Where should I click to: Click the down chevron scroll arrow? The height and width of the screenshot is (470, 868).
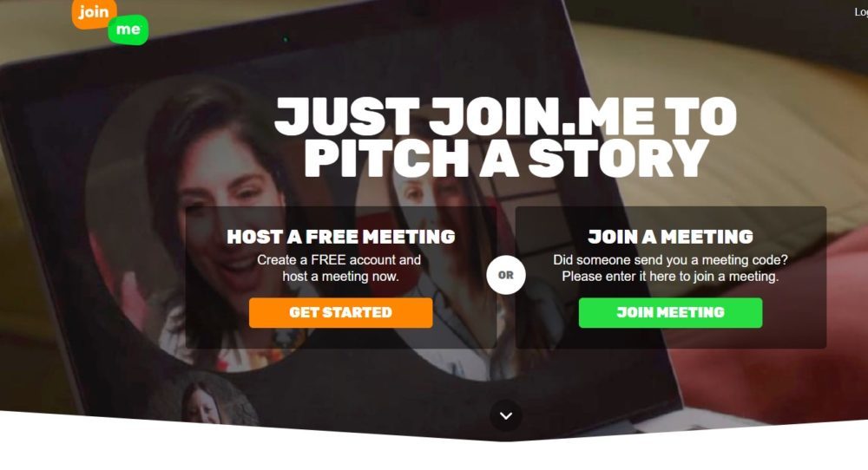click(x=506, y=416)
